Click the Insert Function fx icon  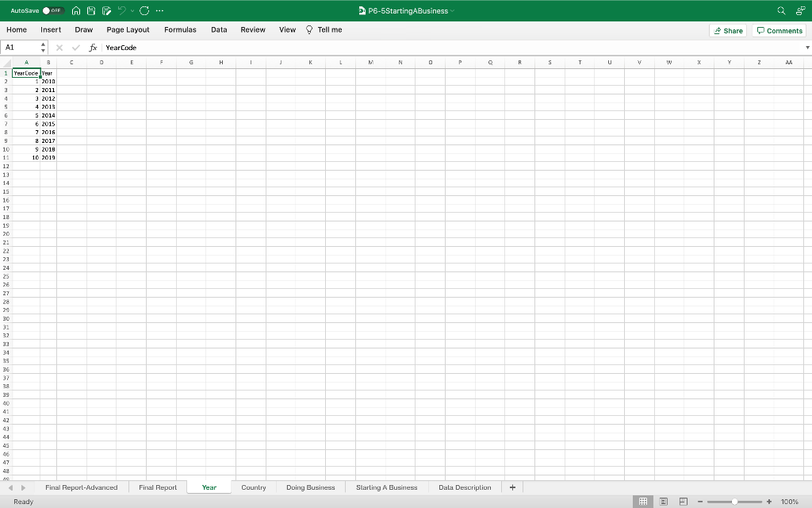[93, 47]
